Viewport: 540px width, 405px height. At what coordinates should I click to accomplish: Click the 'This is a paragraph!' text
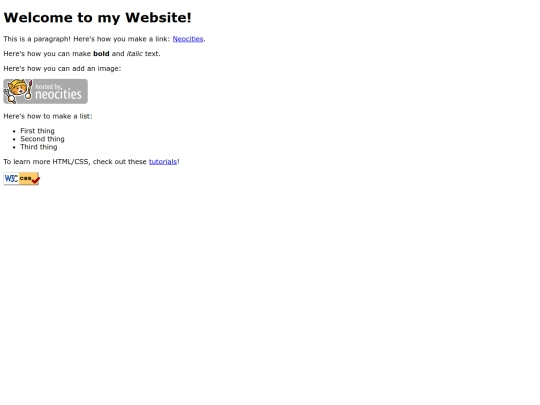(37, 39)
